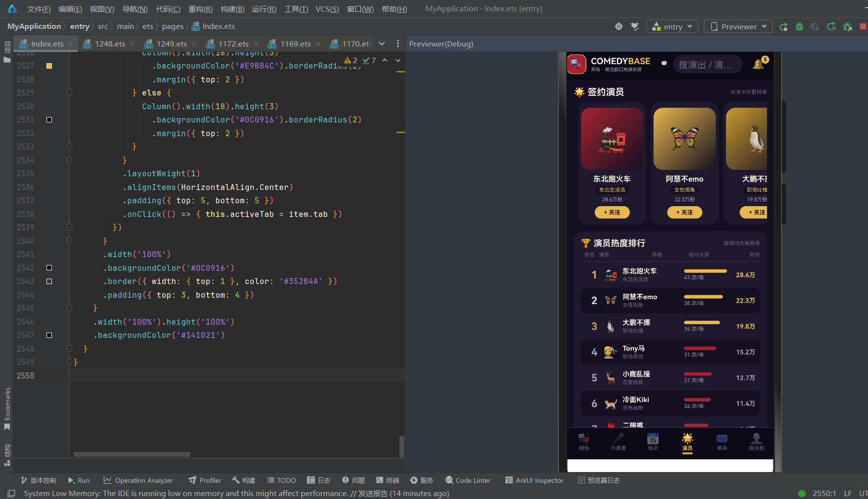Select the 剧场 tab in the app preview
The width and height of the screenshot is (868, 499).
point(584,441)
